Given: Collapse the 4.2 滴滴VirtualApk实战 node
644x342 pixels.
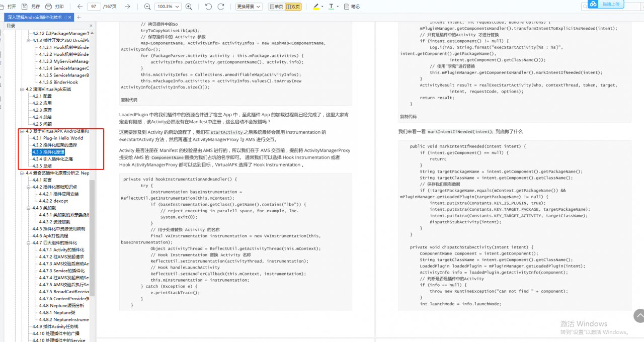Looking at the screenshot, I should click(x=22, y=89).
